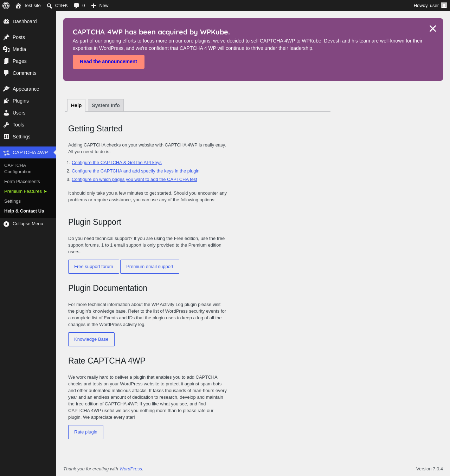
Task: Click Premium email support button
Action: click(x=150, y=267)
